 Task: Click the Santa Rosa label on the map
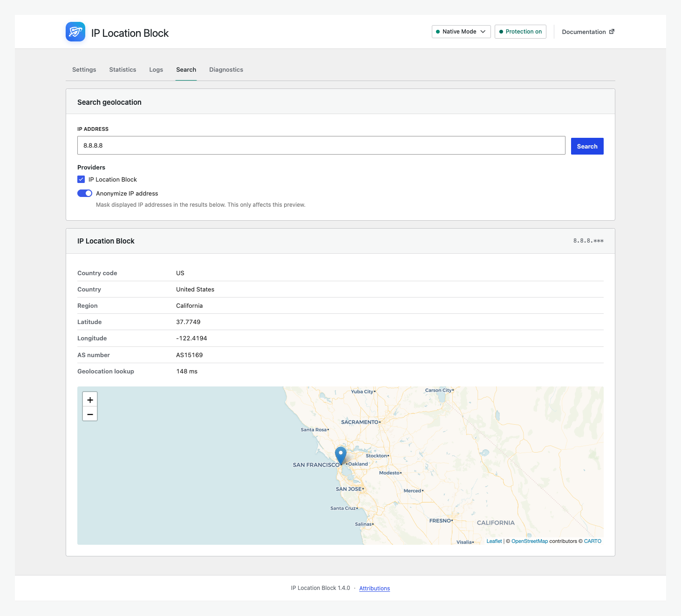click(x=313, y=429)
